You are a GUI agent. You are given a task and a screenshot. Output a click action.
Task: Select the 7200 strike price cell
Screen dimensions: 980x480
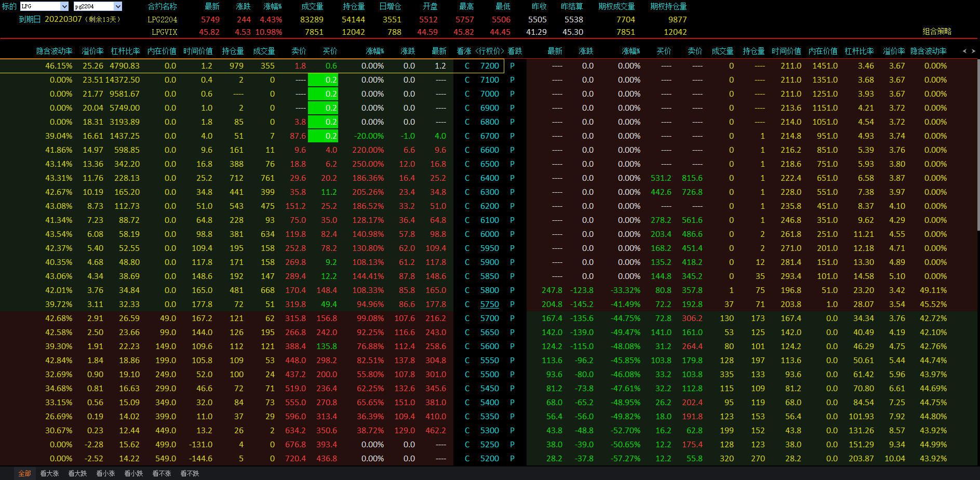click(489, 66)
